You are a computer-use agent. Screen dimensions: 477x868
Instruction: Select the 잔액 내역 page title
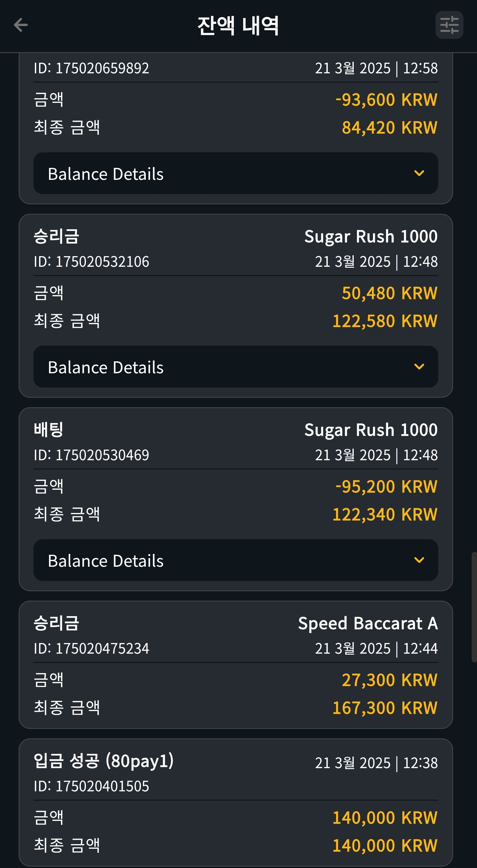click(x=238, y=26)
